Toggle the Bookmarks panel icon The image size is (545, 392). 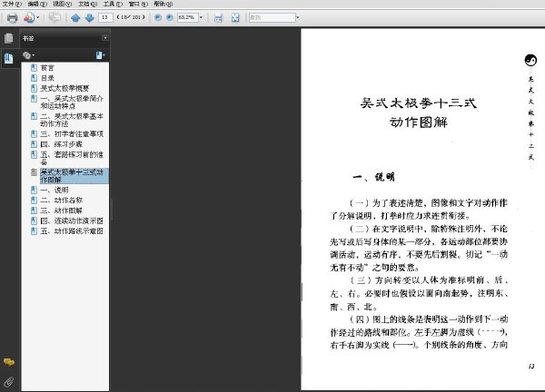tap(9, 58)
